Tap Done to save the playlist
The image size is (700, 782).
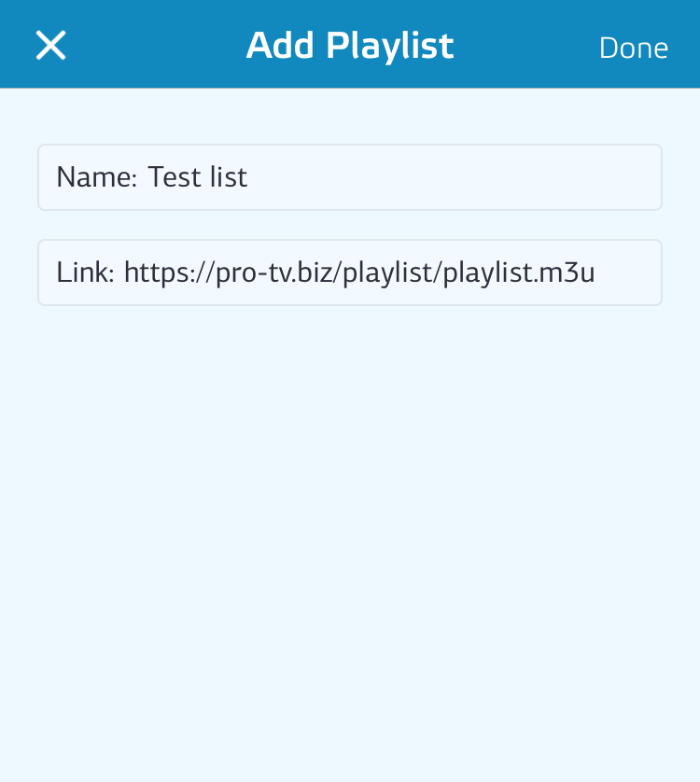[x=633, y=48]
